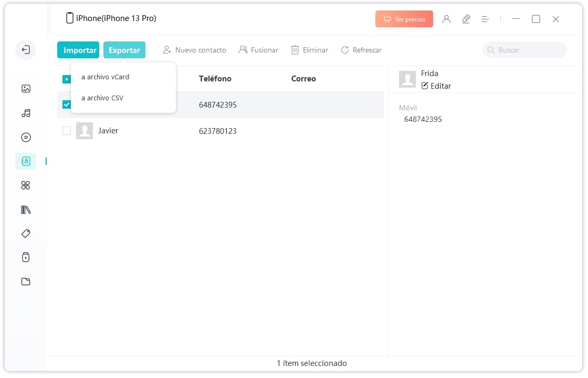This screenshot has width=588, height=378.
Task: Open the Music section in the sidebar
Action: pos(26,113)
